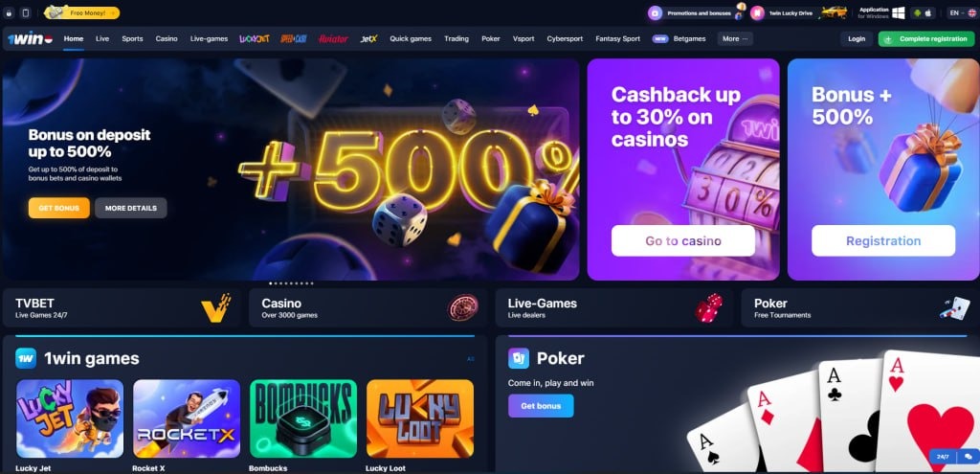The width and height of the screenshot is (980, 474).
Task: Click the 1win logo
Action: (30, 38)
